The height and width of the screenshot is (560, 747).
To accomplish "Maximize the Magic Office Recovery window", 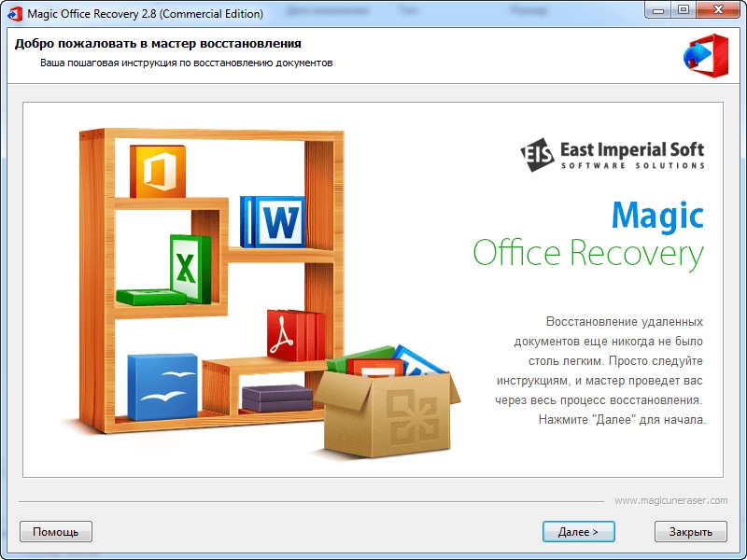I will [684, 10].
